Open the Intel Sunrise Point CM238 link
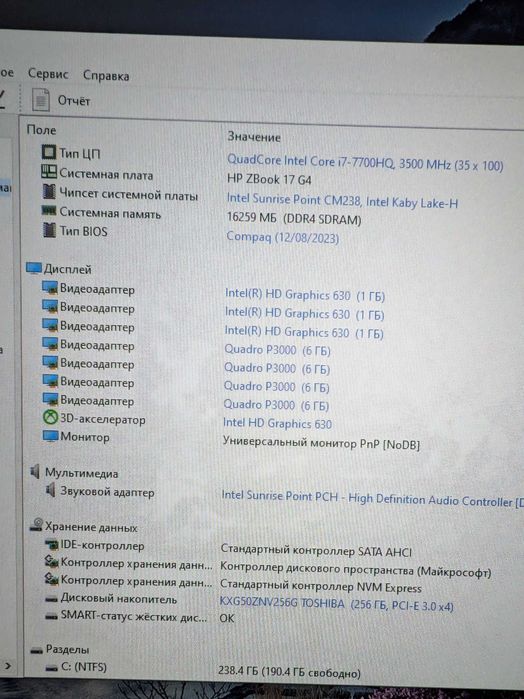Viewport: 524px width, 699px height. click(x=342, y=201)
